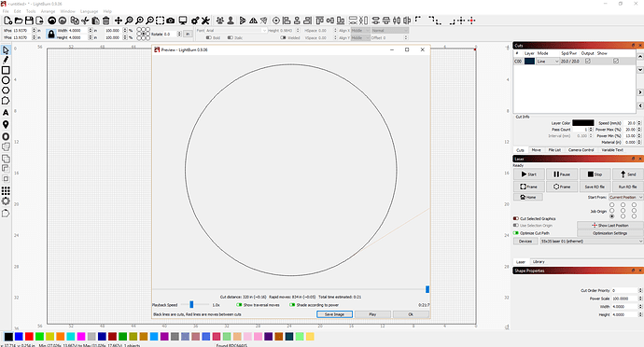Open the 'Normal' text style dropdown
This screenshot has width=644, height=347.
(390, 31)
